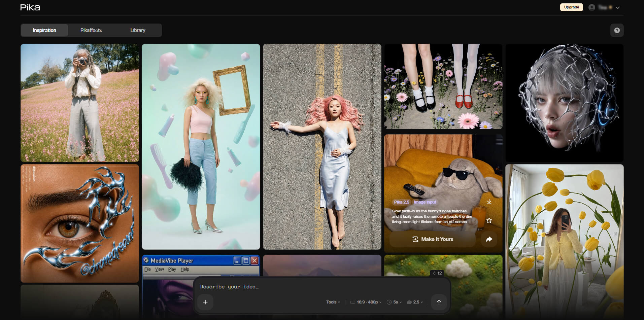Click the Pika 2.5 tag
Image resolution: width=644 pixels, height=320 pixels.
point(402,202)
